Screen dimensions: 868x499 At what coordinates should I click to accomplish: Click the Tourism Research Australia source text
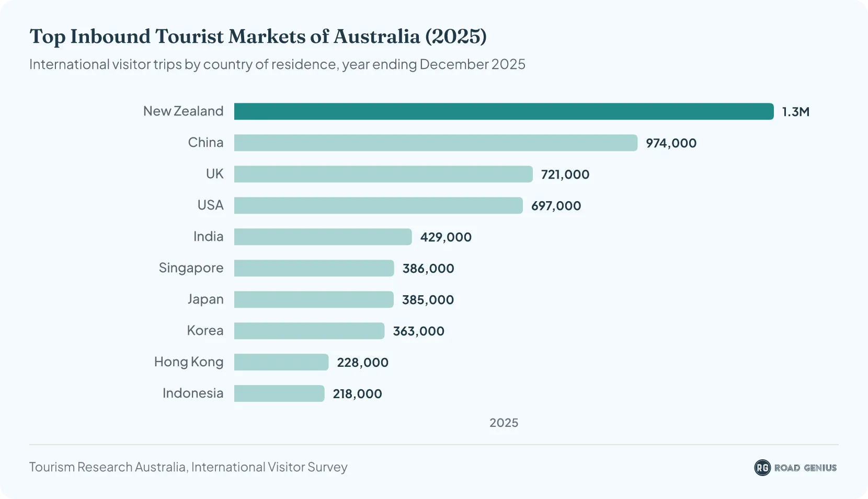(x=188, y=467)
